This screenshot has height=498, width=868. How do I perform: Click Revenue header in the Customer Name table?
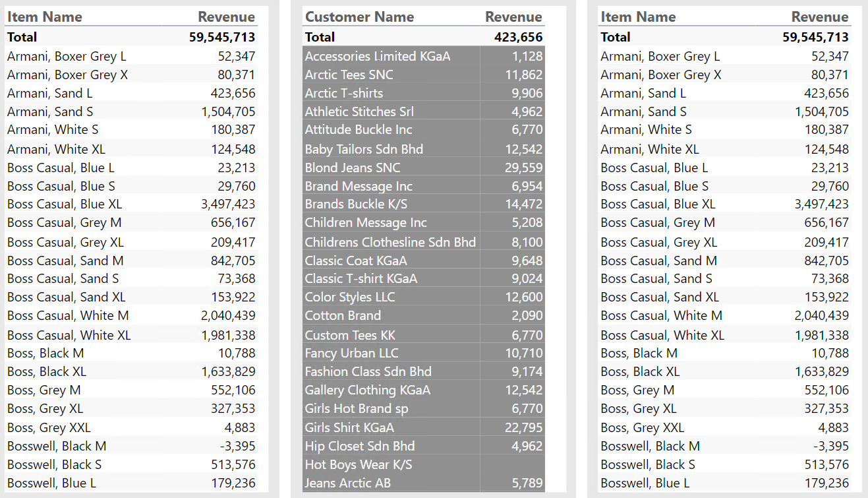tap(513, 17)
